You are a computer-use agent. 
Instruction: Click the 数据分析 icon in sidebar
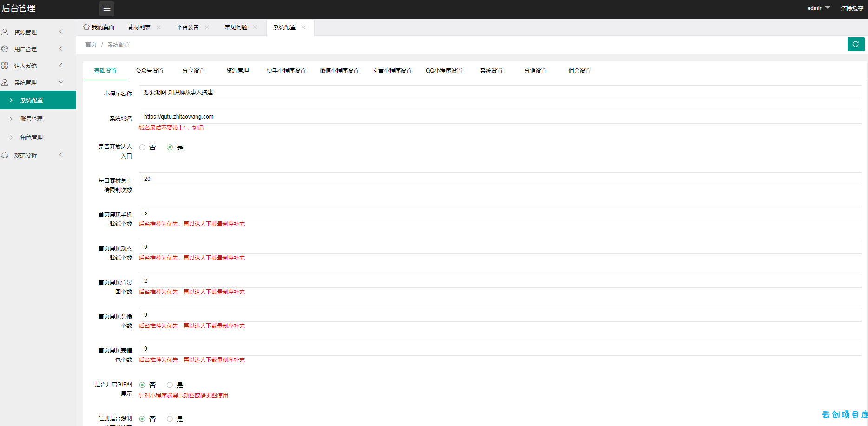pyautogui.click(x=5, y=155)
